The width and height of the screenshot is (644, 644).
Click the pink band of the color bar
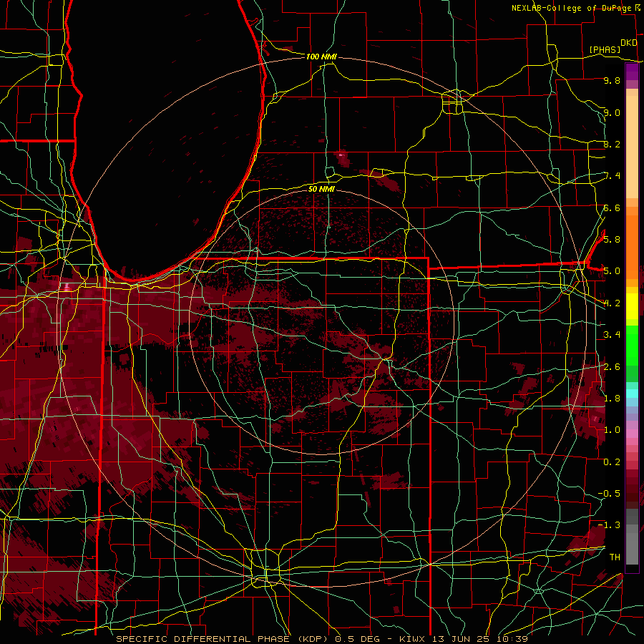632,433
